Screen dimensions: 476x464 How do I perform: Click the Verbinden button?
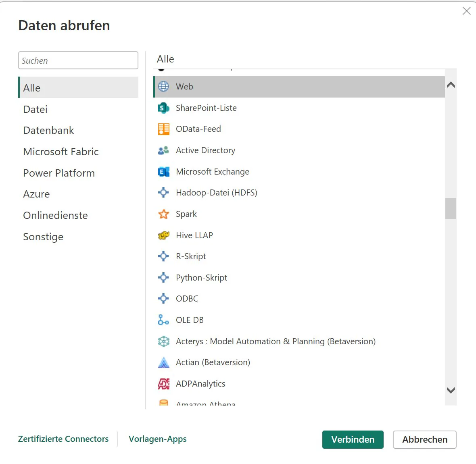click(x=353, y=439)
